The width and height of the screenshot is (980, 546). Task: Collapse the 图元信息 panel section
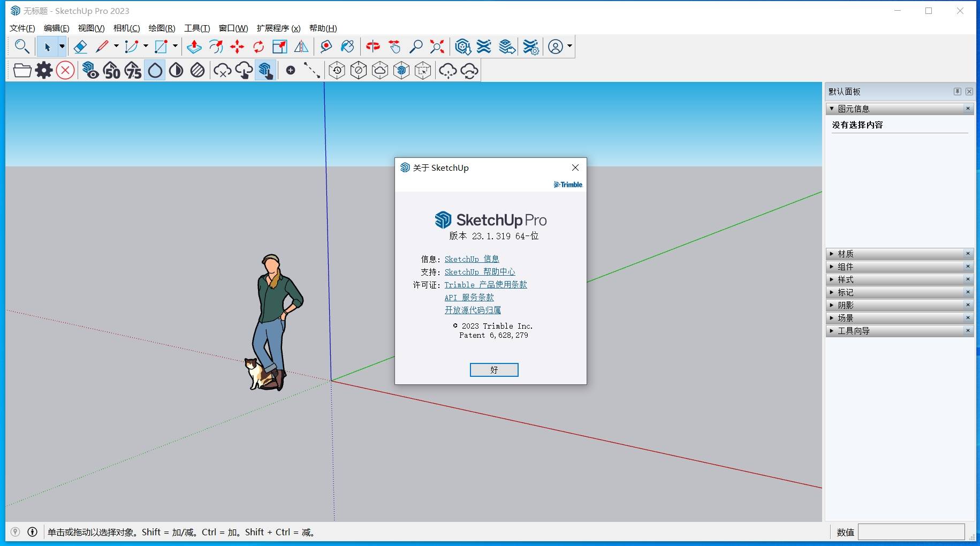[x=832, y=109]
